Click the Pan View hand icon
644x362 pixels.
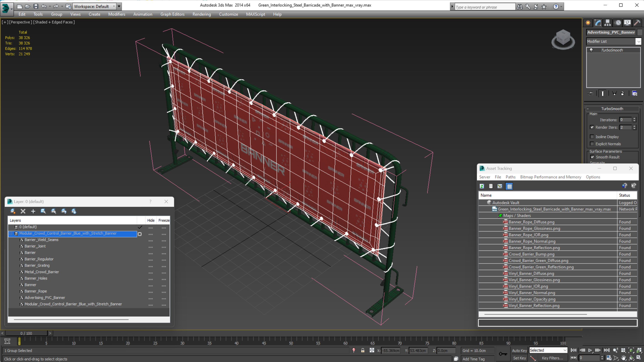623,358
